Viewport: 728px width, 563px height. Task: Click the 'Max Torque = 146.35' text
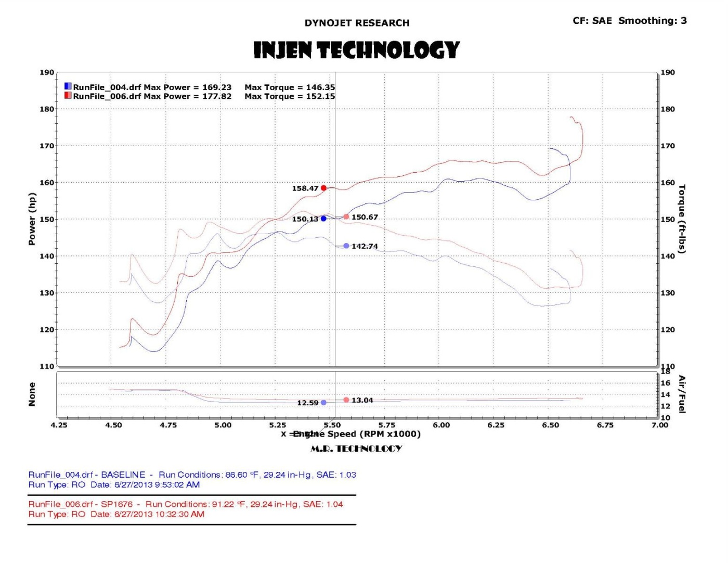tap(290, 87)
